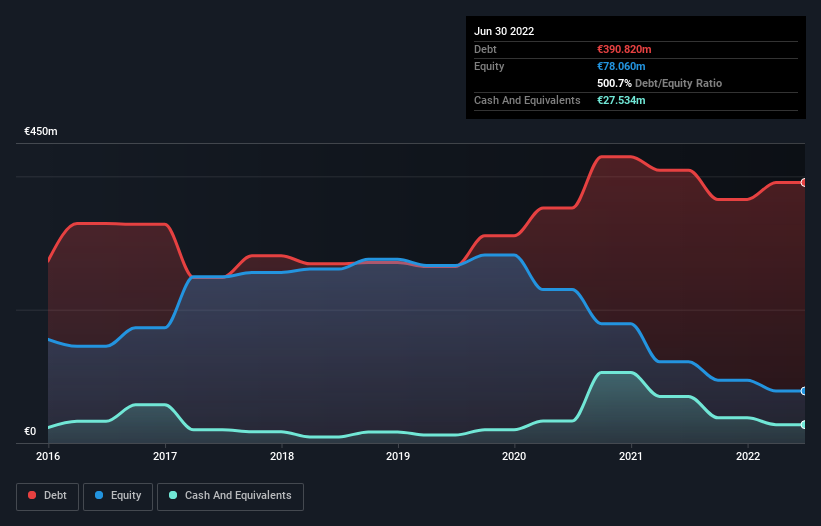
Task: Select the red Debt endpoint marker
Action: pyautogui.click(x=804, y=183)
